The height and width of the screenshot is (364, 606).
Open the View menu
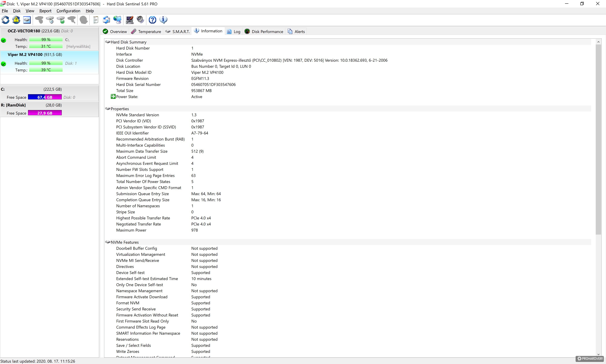(30, 11)
